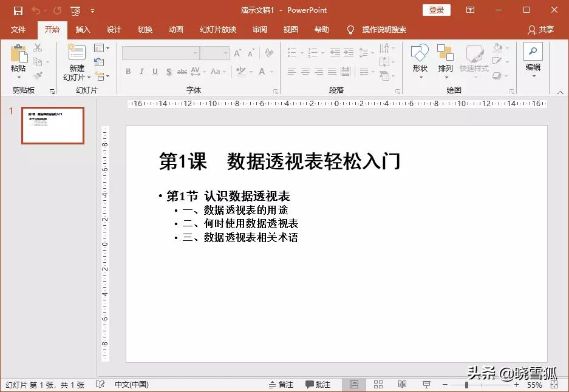Switch to Slide Sorter view icon
Screen dimensions: 569x392
pos(378,384)
